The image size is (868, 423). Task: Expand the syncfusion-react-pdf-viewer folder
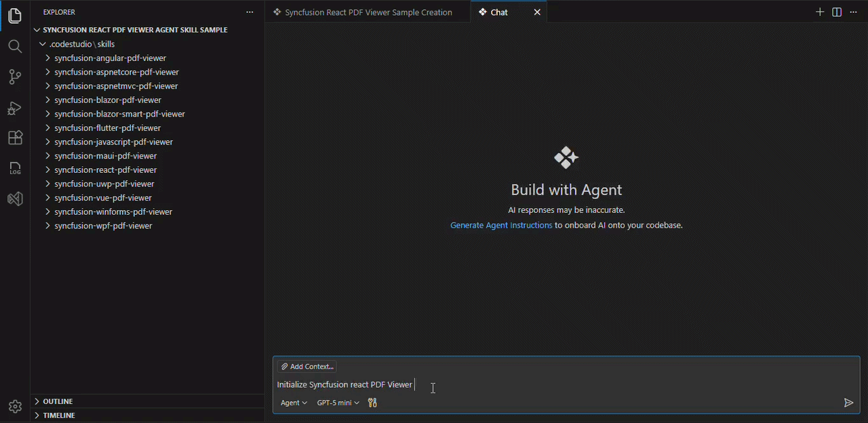click(148, 170)
